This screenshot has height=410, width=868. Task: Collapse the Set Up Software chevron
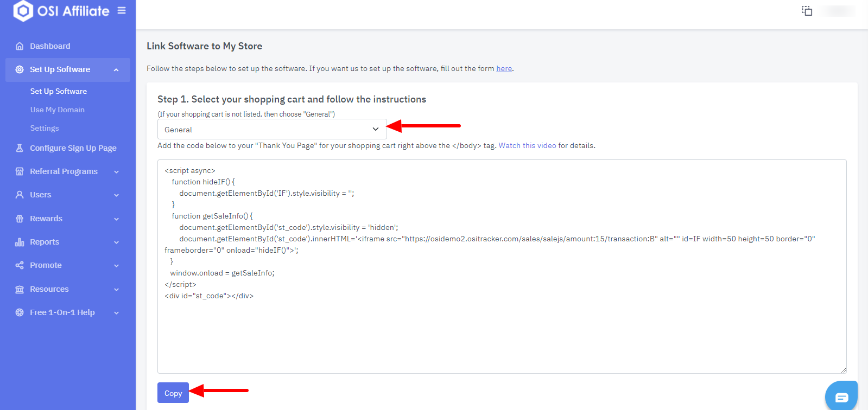tap(116, 70)
